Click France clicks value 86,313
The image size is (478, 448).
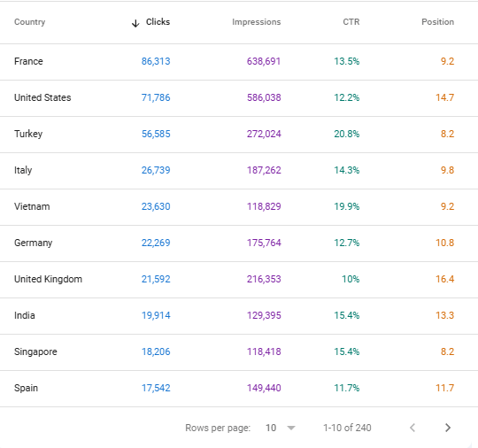156,61
